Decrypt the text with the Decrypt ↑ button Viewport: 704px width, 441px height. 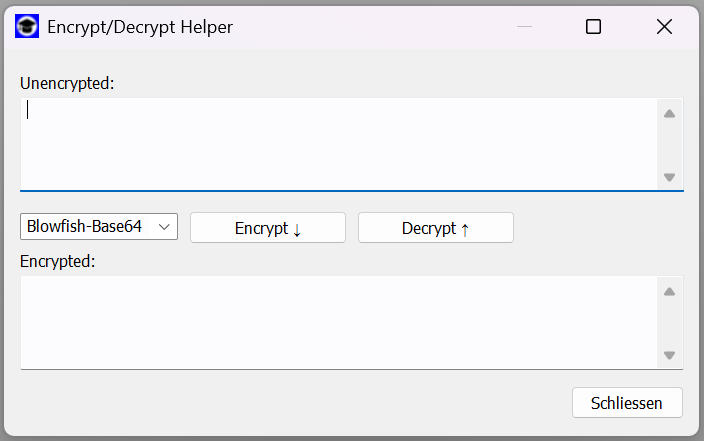(436, 228)
